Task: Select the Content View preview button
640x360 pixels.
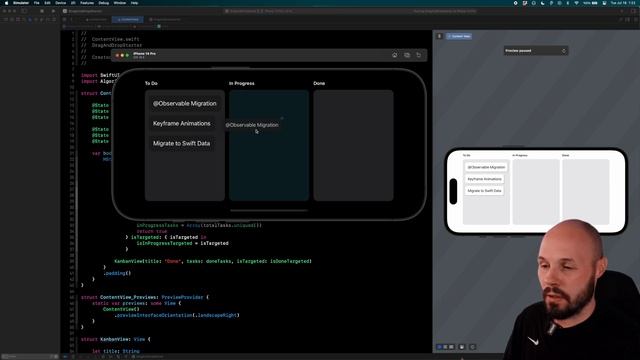Action: 459,36
